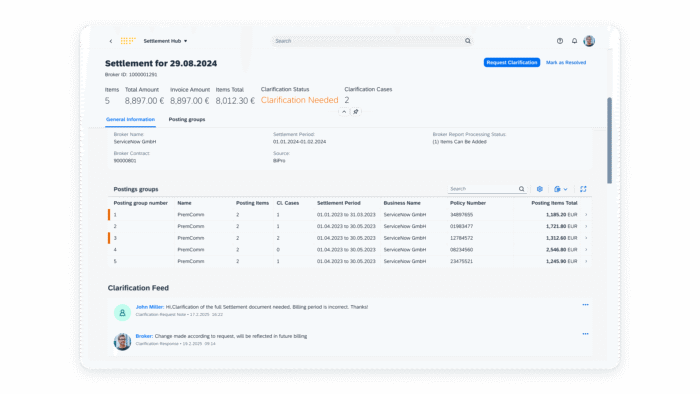Open more options for John Miller's message
This screenshot has height=394, width=700.
coord(585,305)
